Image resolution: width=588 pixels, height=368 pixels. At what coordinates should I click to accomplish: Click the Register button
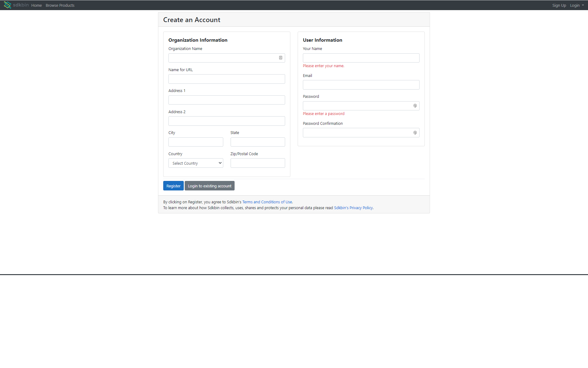point(173,186)
